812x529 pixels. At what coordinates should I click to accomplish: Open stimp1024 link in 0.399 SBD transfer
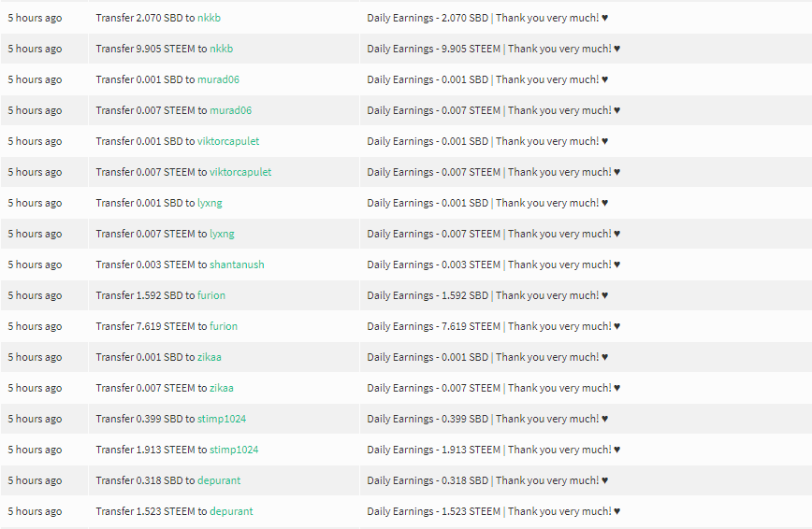(222, 419)
